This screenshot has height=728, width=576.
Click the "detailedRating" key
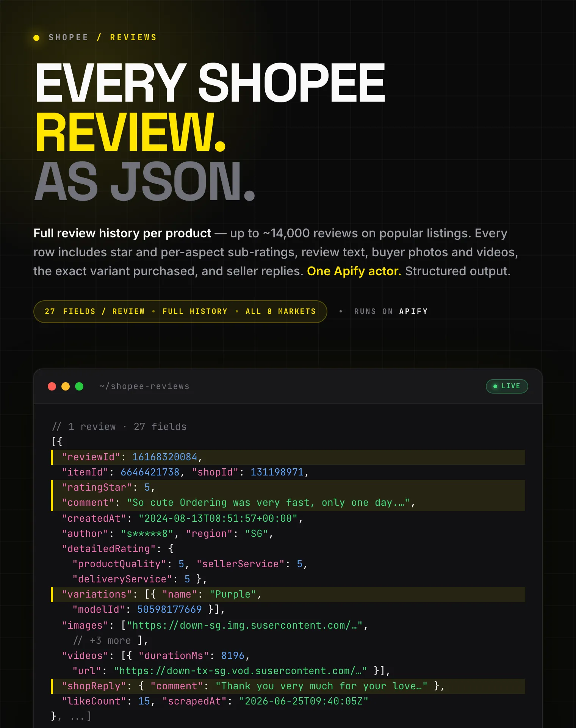(109, 549)
